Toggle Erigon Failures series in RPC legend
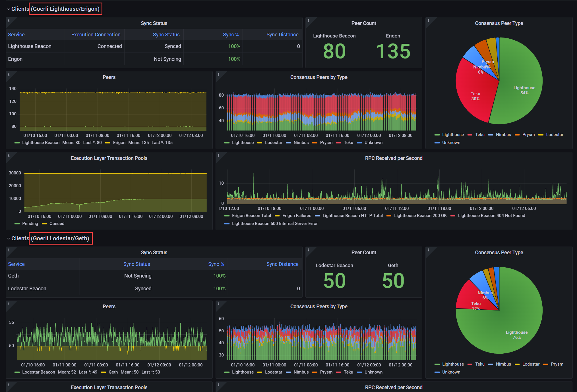Screen dimensions: 577x392 [x=297, y=216]
